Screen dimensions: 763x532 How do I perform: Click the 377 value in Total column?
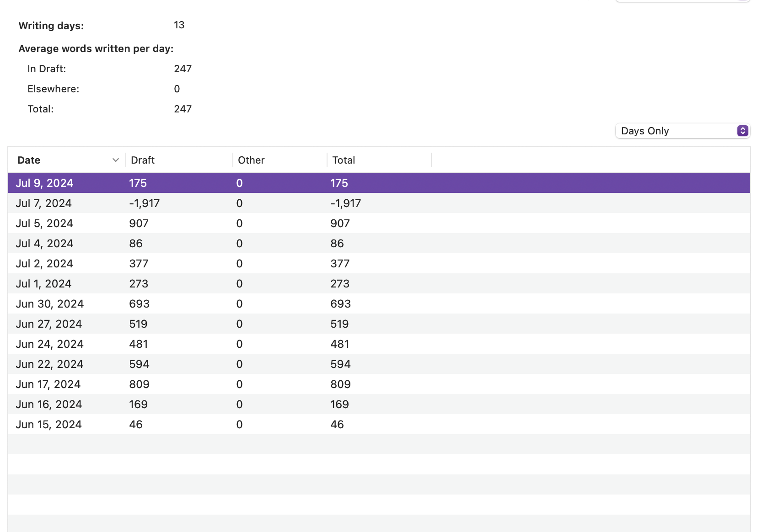[340, 264]
